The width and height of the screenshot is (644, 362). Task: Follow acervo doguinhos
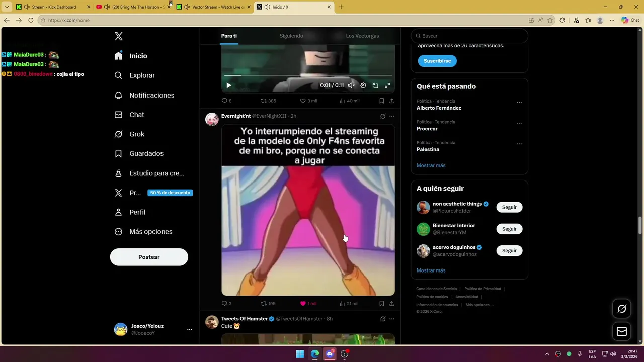point(509,250)
